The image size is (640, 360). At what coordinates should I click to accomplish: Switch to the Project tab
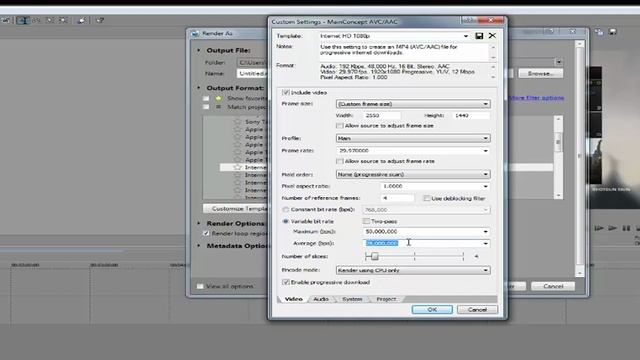pos(386,299)
